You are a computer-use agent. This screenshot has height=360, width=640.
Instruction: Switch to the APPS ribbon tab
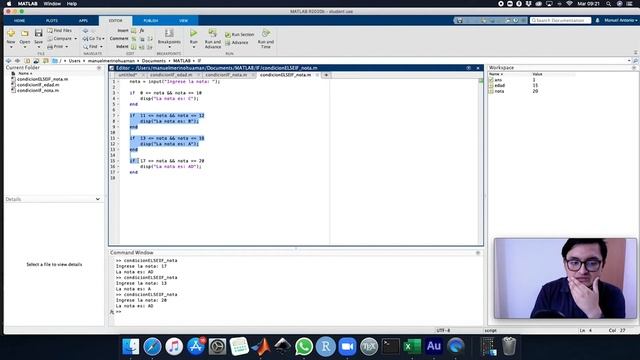(x=83, y=20)
